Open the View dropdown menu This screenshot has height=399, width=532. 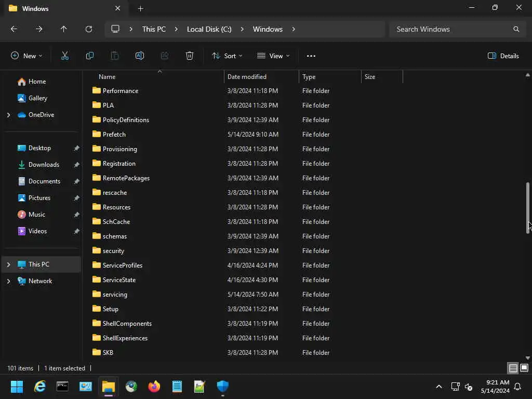click(273, 56)
